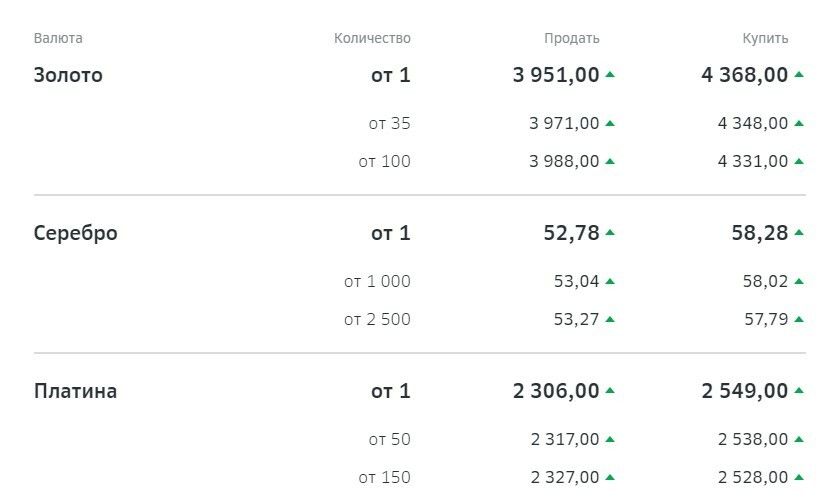Click green arrow next to platinum sell 2 306,00
836x504 pixels.
pyautogui.click(x=610, y=391)
